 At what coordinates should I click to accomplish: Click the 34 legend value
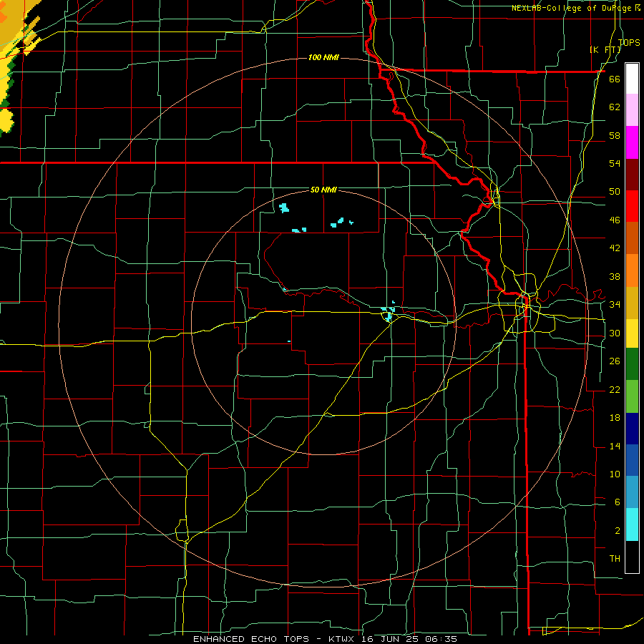[x=615, y=305]
